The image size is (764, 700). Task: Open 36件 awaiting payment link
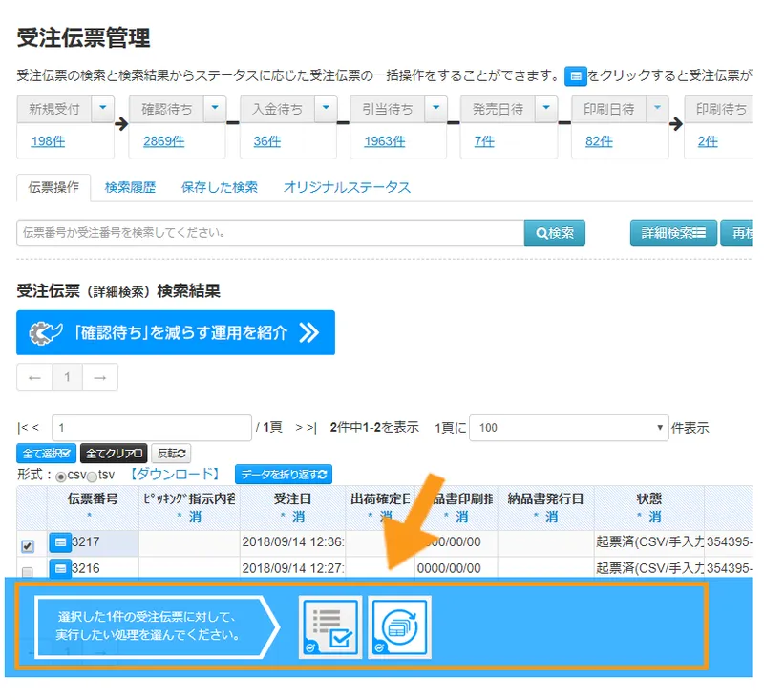(267, 141)
